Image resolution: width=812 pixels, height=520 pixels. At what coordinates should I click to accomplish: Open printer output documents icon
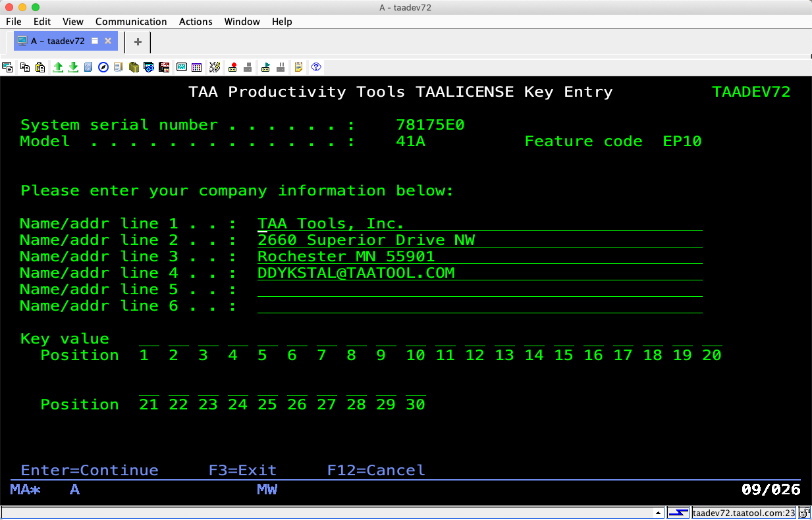click(x=119, y=67)
